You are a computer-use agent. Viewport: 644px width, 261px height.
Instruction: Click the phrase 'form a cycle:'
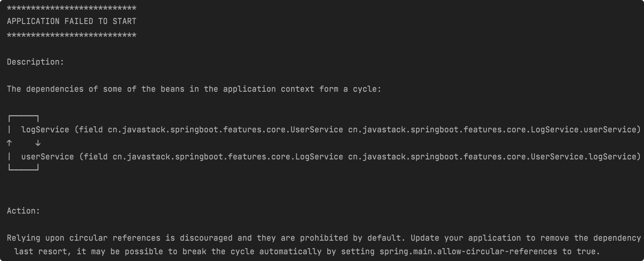click(350, 89)
